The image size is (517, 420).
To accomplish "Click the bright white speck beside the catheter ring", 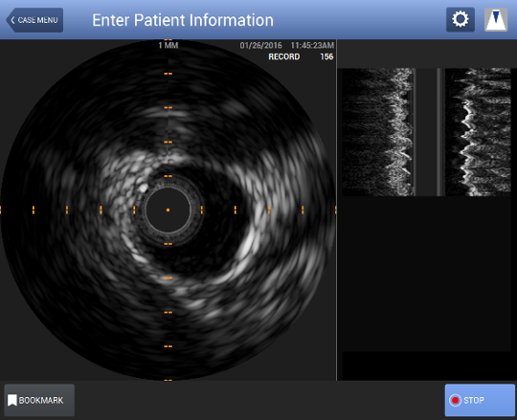I will [143, 188].
